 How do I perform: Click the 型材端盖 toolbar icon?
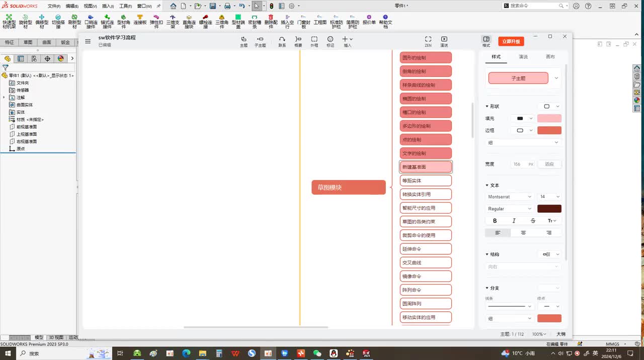coord(238,21)
